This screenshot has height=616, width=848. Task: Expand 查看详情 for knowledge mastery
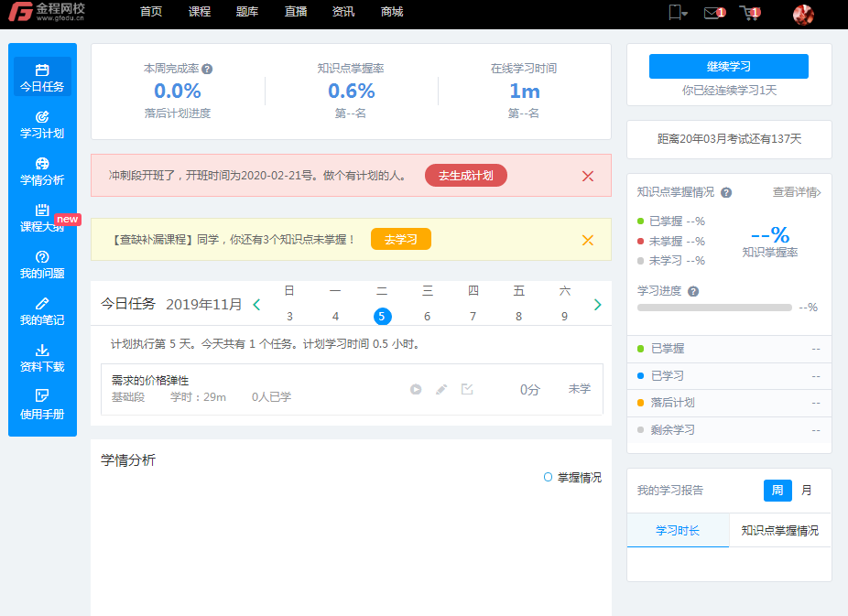(x=796, y=192)
